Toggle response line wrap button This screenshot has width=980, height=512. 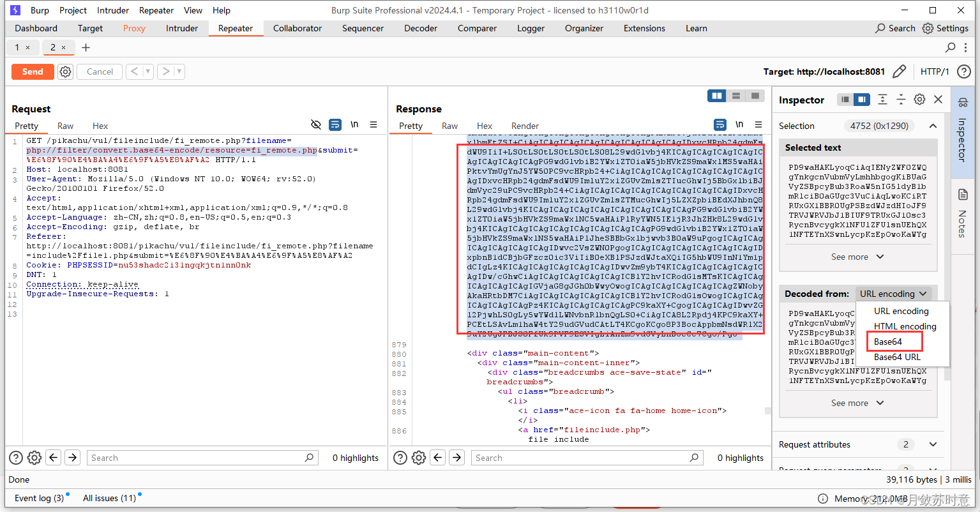pyautogui.click(x=720, y=124)
